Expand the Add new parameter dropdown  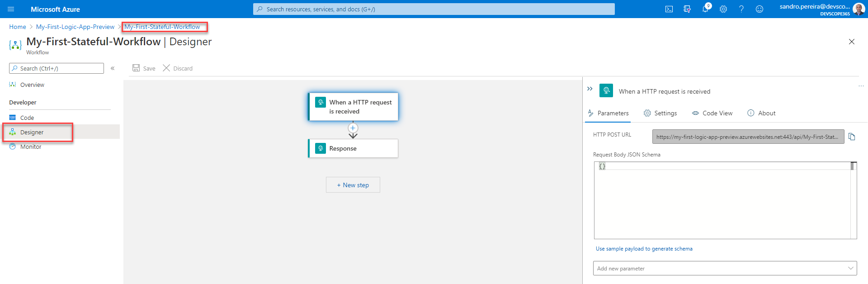(x=725, y=268)
